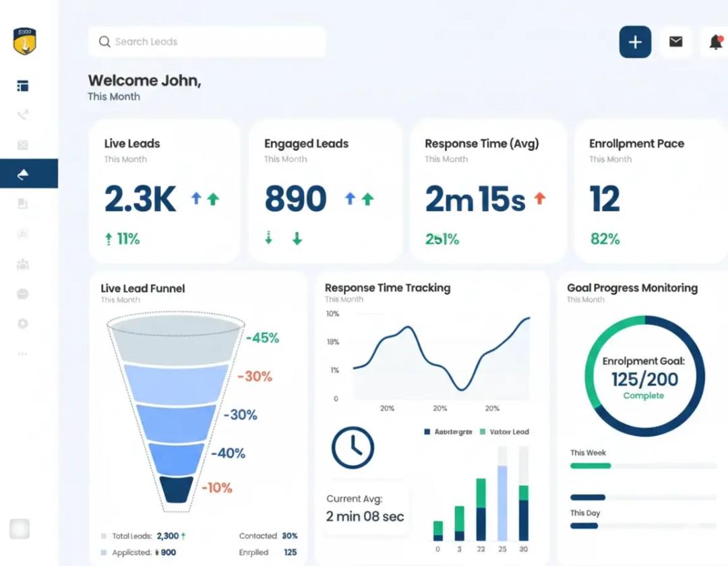The width and height of the screenshot is (728, 566).
Task: Click the Total Leads 2,300 stat
Action: click(142, 536)
